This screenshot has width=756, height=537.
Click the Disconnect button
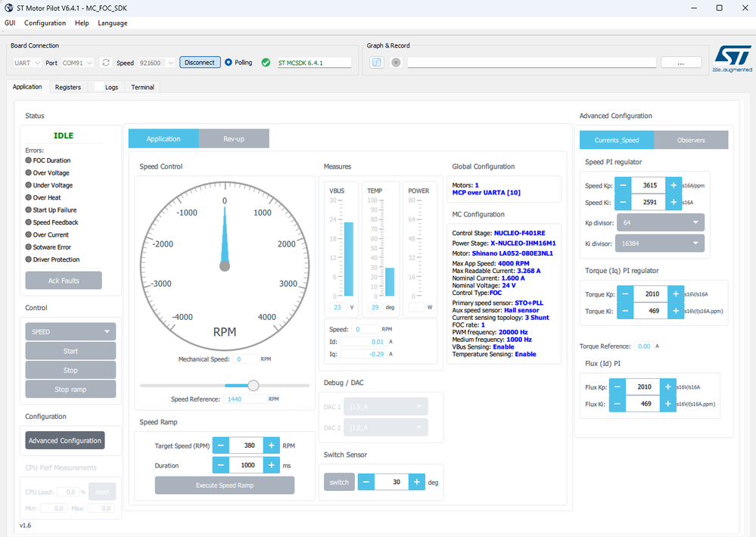click(x=200, y=63)
